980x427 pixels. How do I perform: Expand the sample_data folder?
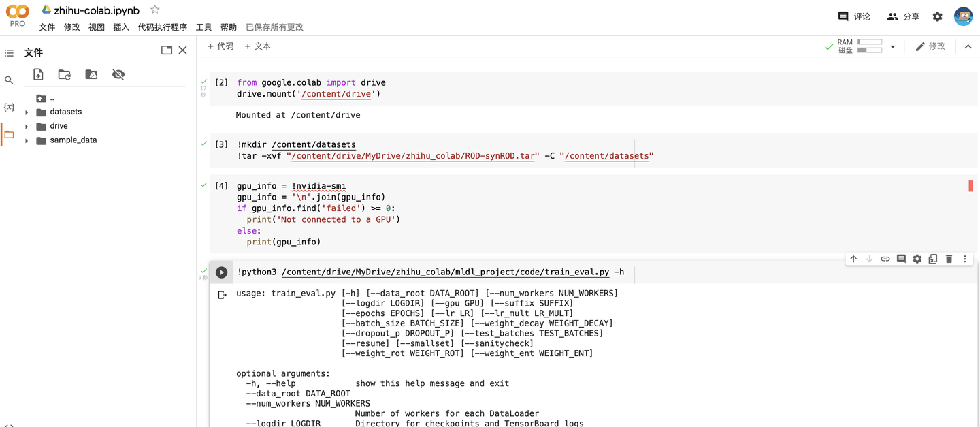click(27, 141)
